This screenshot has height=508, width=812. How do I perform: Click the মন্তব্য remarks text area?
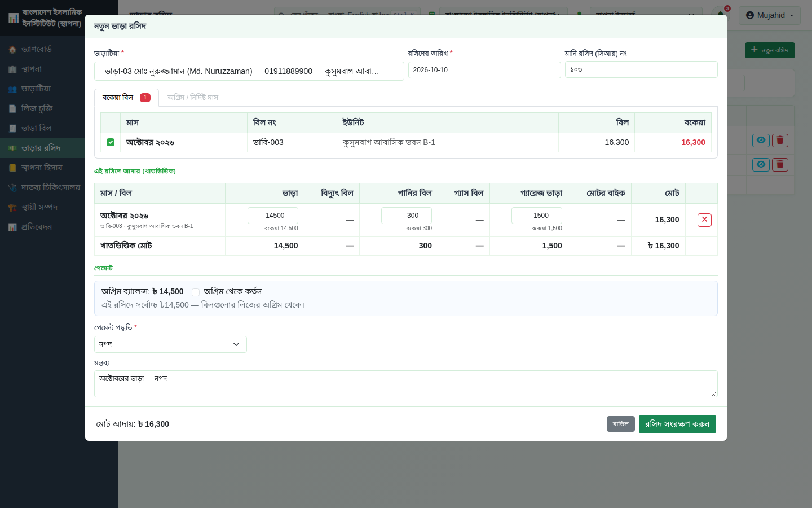tap(405, 384)
